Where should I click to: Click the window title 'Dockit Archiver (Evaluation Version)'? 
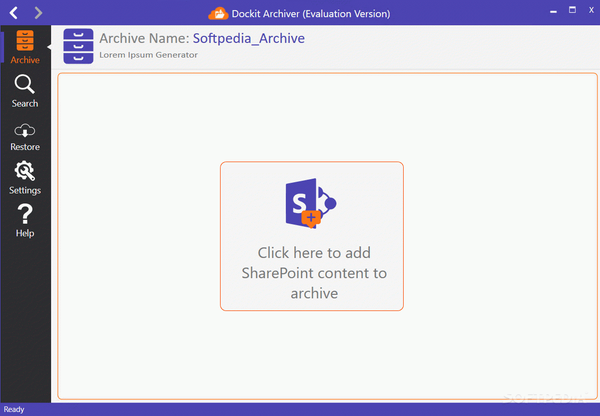311,14
